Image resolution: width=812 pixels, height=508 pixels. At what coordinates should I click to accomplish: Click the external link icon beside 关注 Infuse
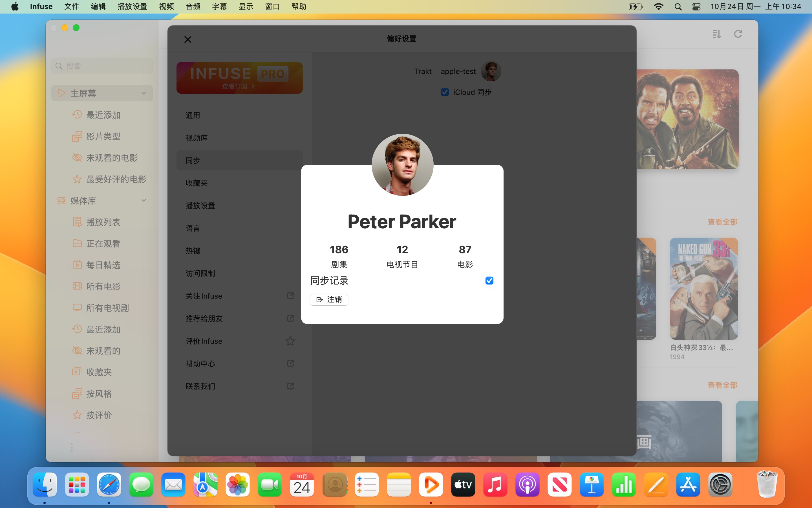(x=290, y=296)
